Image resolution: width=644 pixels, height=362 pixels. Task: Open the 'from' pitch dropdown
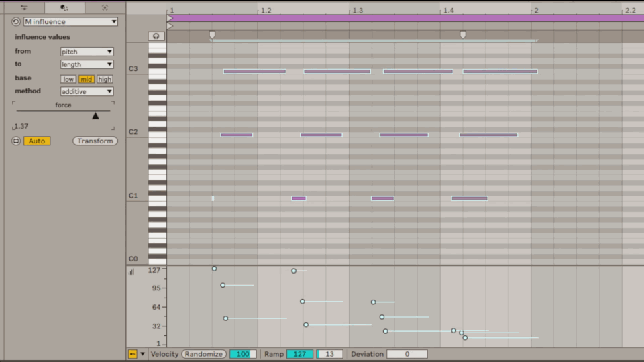(87, 52)
